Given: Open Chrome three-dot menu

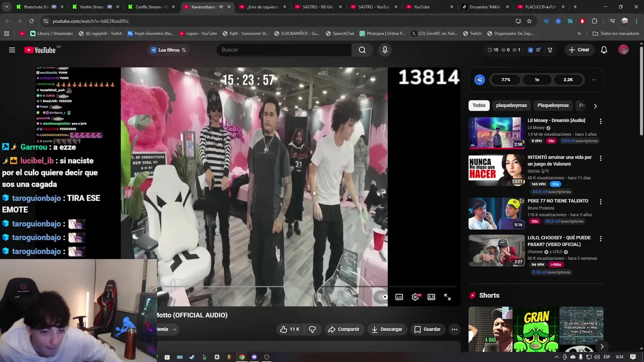Looking at the screenshot, I should pos(636,21).
